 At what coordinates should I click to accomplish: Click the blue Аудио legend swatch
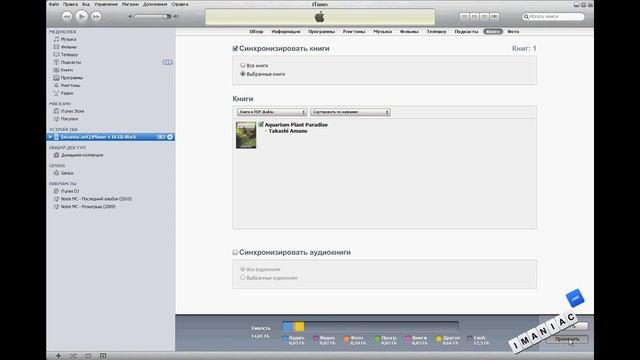285,338
